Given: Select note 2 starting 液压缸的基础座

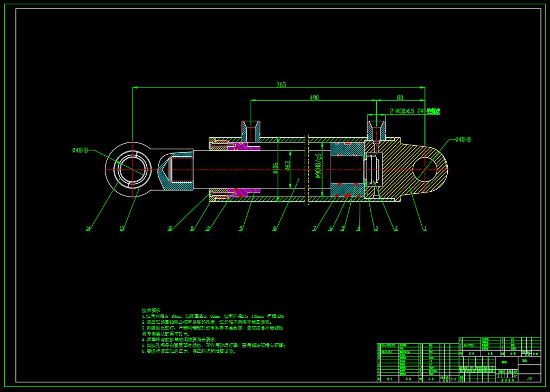Looking at the screenshot, I should pyautogui.click(x=207, y=322).
